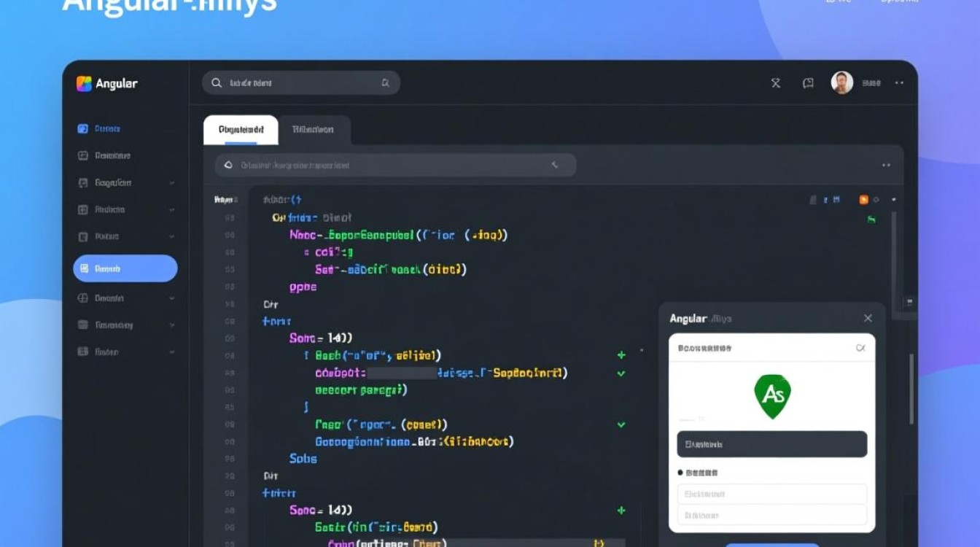Collapse the green down-chevron beside the code line

pyautogui.click(x=621, y=373)
